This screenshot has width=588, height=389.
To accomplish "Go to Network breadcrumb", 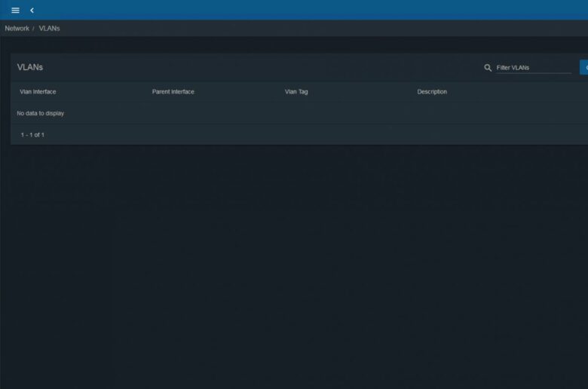I will tap(17, 29).
